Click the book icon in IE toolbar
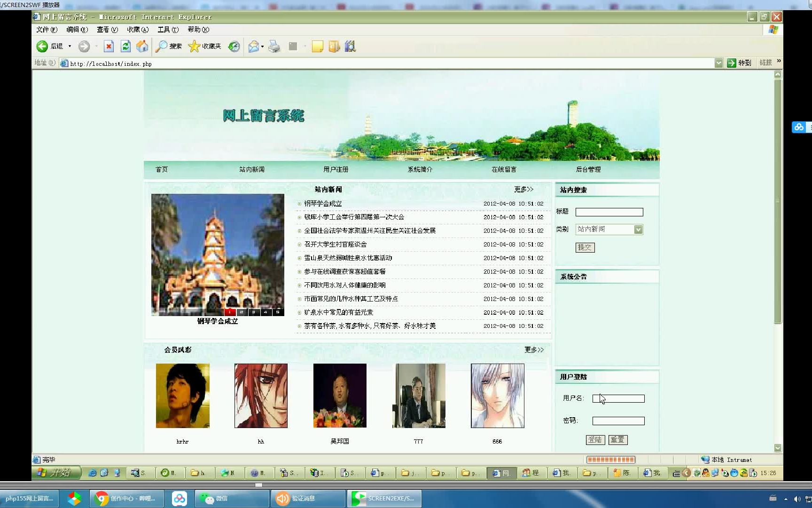 (334, 46)
